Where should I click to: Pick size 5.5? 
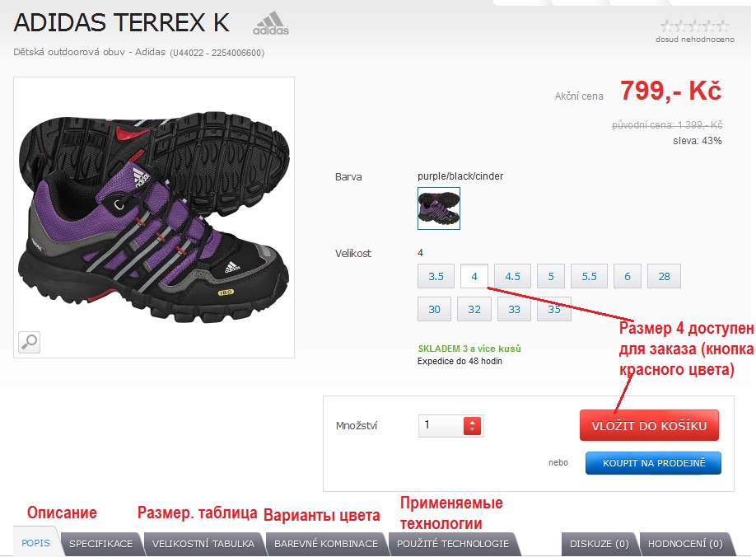(x=589, y=276)
